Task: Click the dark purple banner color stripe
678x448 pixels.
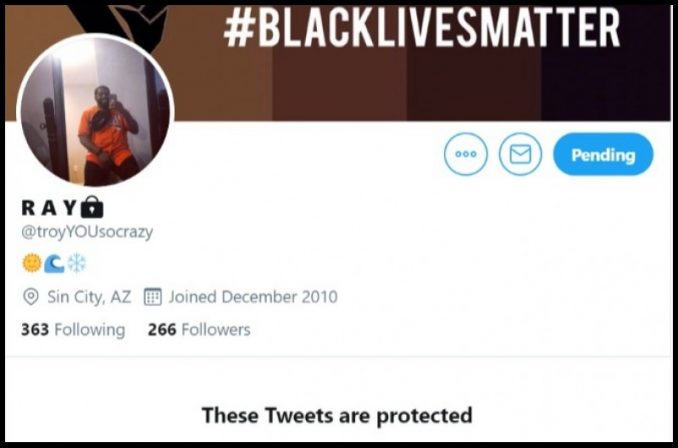Action: point(605,84)
